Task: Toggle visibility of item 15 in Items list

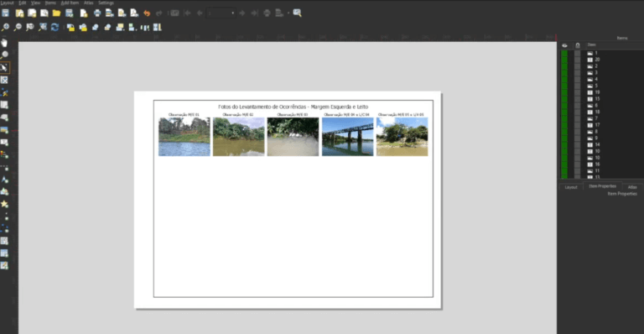Action: 564,99
